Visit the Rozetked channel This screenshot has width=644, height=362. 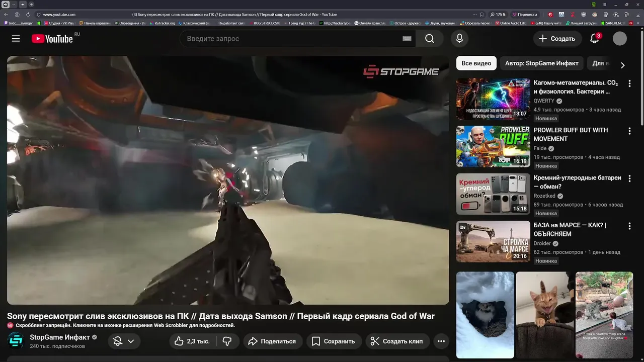544,196
